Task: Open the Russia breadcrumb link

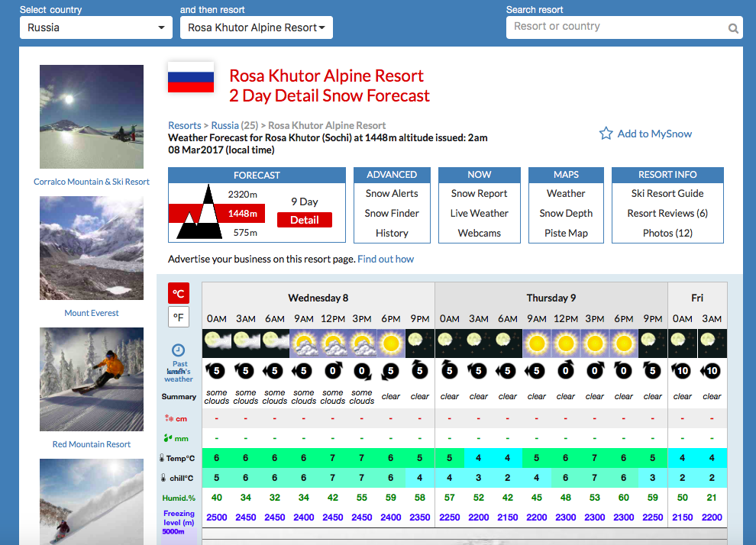Action: pyautogui.click(x=225, y=125)
